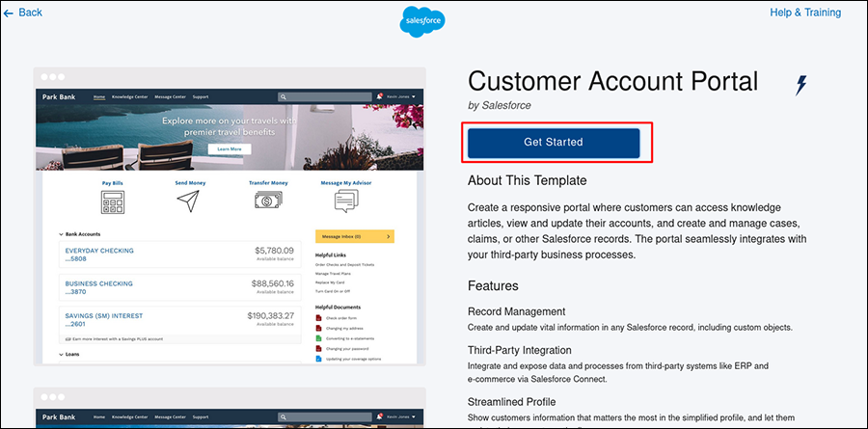The width and height of the screenshot is (868, 429).
Task: Click the $190,383.27 balance amount
Action: (x=271, y=316)
